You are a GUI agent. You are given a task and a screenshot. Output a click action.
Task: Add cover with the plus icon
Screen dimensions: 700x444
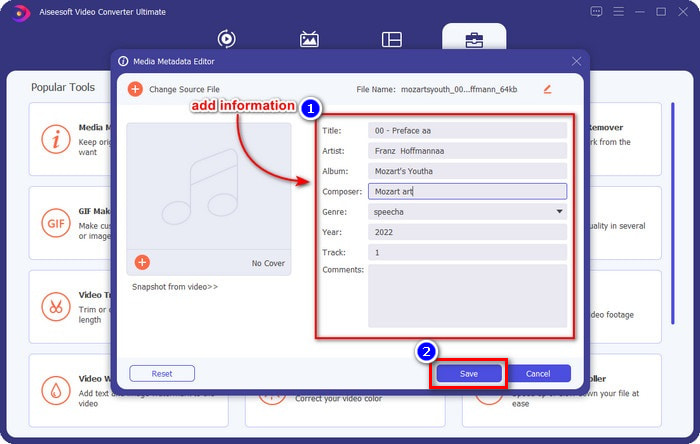pos(142,262)
